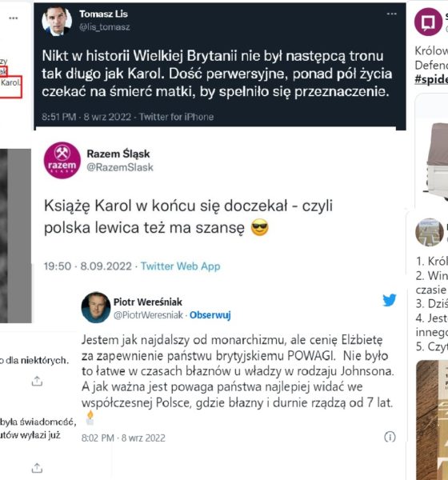Click the purple speech-bubble account avatar

[429, 22]
